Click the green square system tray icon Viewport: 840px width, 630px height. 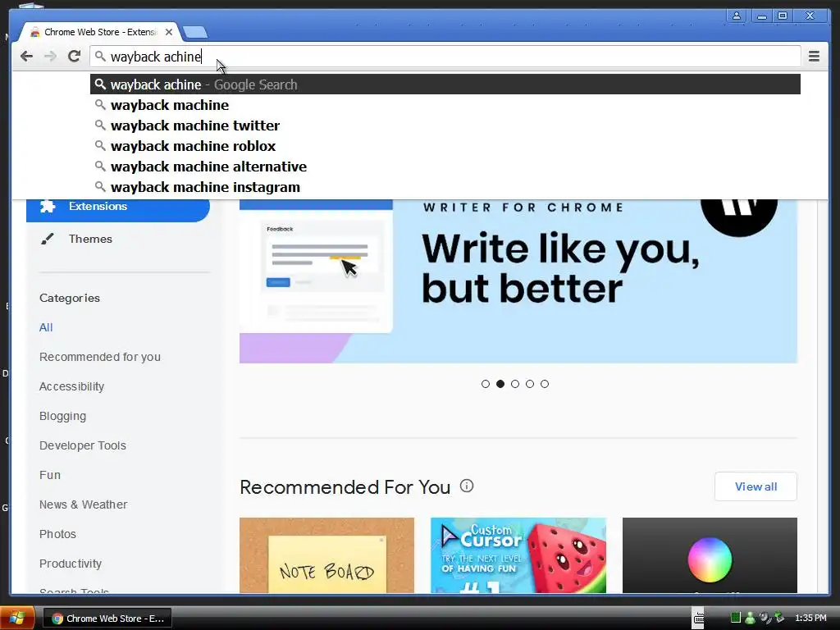tap(736, 618)
